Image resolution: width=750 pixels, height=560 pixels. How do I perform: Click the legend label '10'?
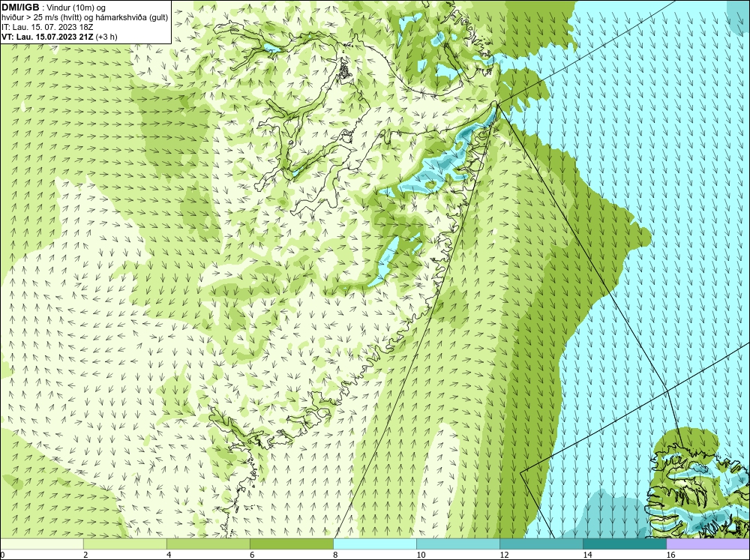pos(421,555)
